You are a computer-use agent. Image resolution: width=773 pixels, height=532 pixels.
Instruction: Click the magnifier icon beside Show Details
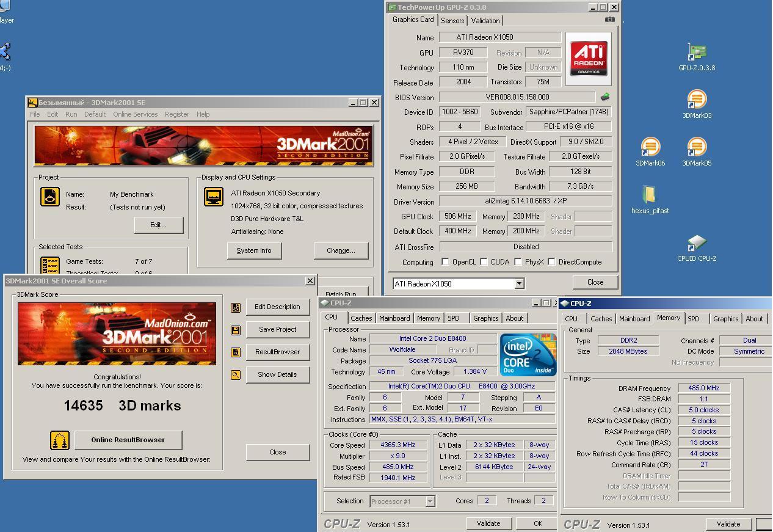coord(236,375)
